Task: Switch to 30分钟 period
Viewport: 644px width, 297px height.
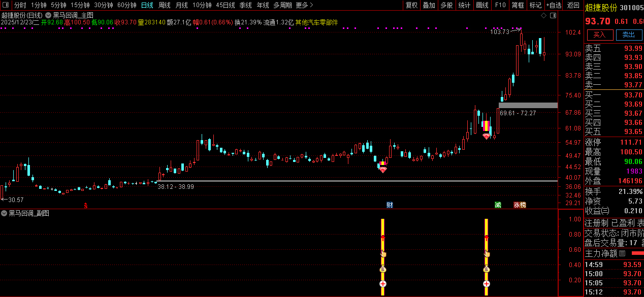Action: click(x=104, y=5)
